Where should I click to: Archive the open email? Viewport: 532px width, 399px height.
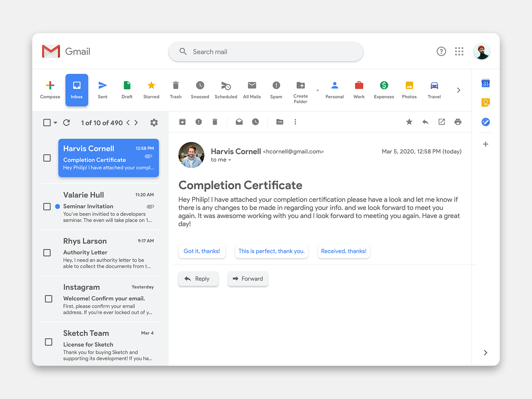coord(182,122)
